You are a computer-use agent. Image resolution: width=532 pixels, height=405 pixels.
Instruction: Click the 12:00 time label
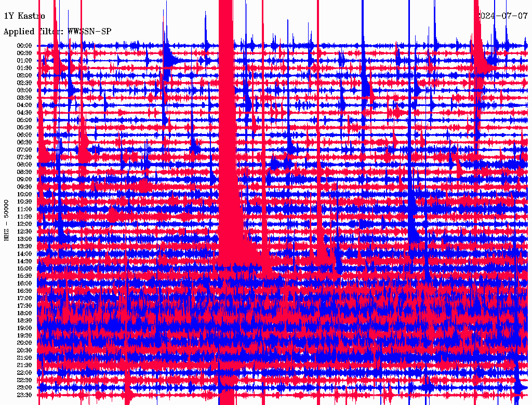tap(24, 224)
